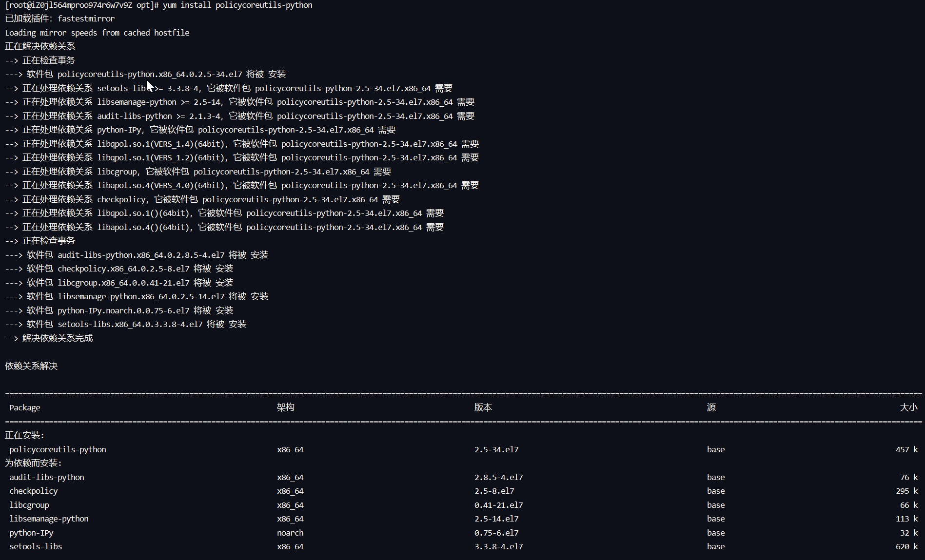This screenshot has height=560, width=925.
Task: Click the '依赖关系解决' heading text
Action: tap(31, 366)
